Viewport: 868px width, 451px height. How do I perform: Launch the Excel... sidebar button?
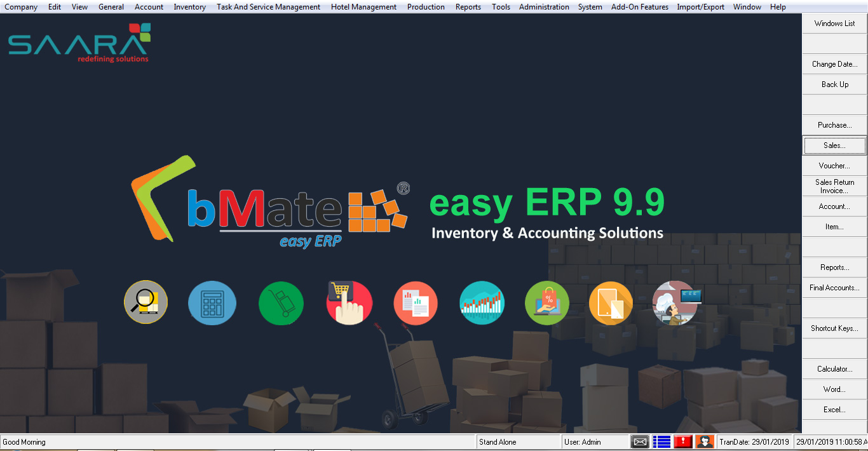pos(834,410)
